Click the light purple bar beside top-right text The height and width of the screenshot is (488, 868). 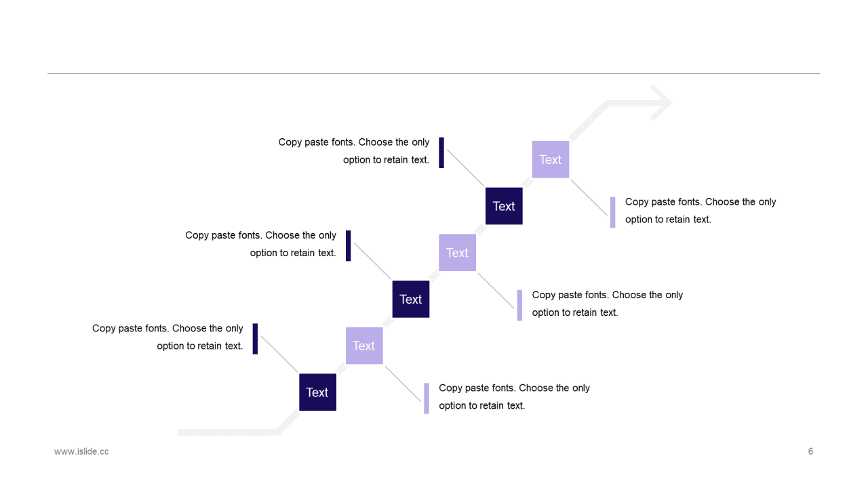click(x=613, y=212)
